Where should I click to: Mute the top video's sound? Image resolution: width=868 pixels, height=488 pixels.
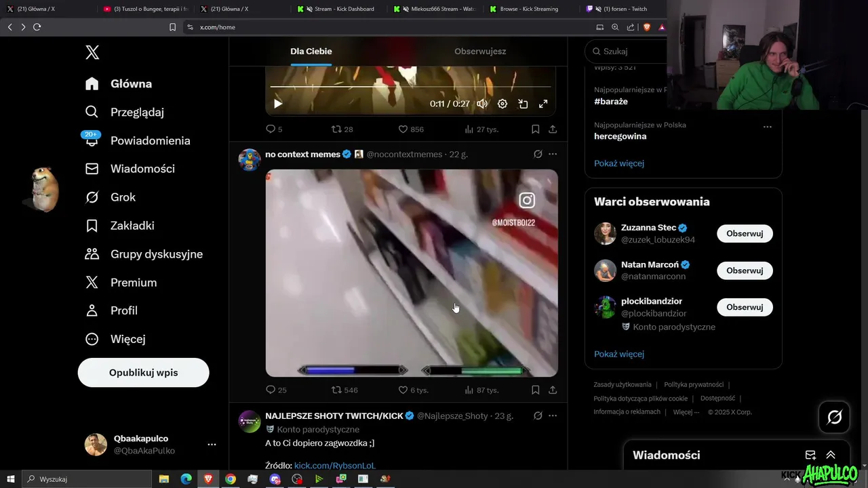pyautogui.click(x=482, y=104)
